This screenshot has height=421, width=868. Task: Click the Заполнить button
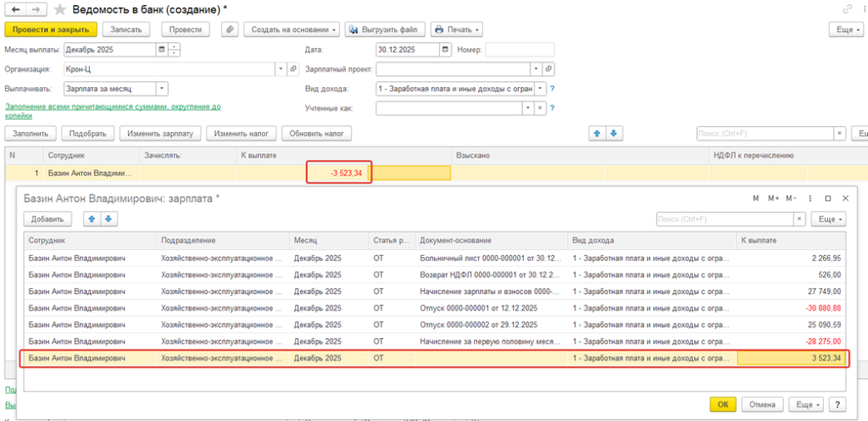pos(31,133)
